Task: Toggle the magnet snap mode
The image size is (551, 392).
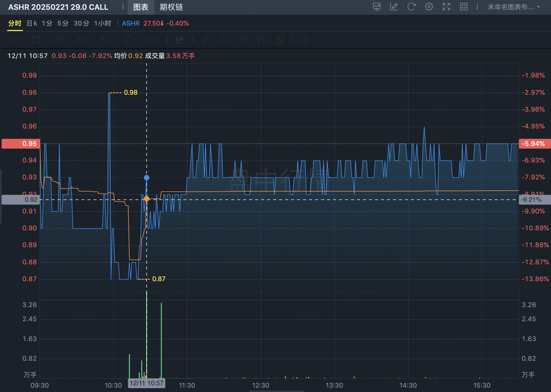Action: point(261,40)
